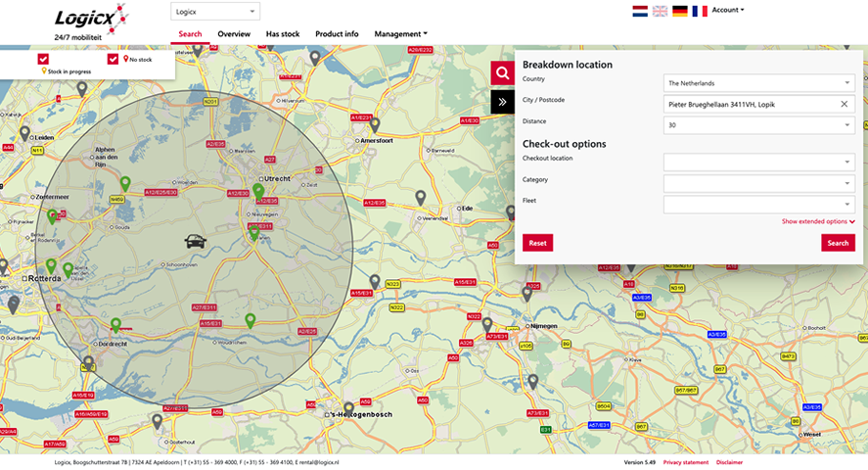Select the German flag language
This screenshot has height=470, width=868.
[x=680, y=11]
